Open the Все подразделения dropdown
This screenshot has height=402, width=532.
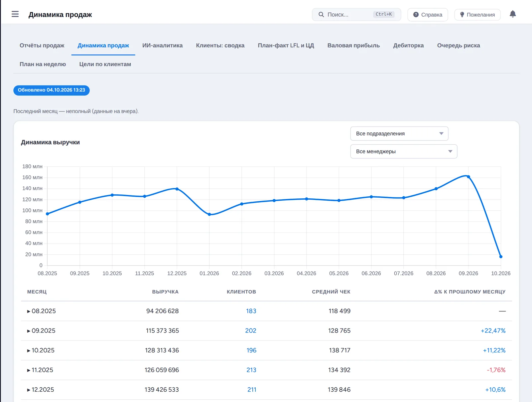click(x=399, y=133)
